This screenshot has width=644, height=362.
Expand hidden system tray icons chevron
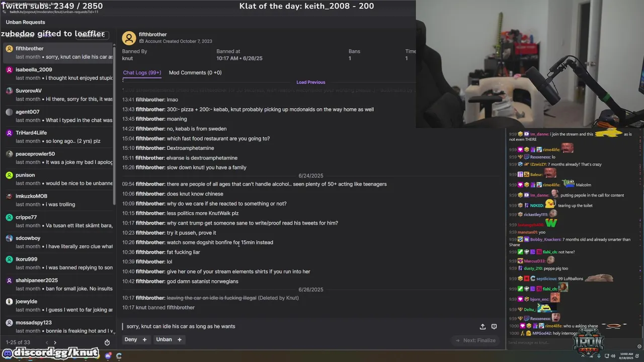point(583,355)
